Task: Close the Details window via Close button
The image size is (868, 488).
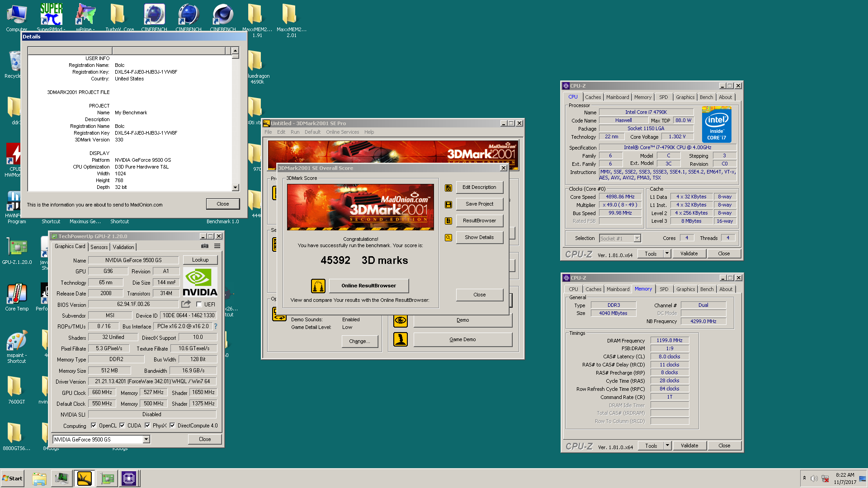Action: tap(223, 204)
